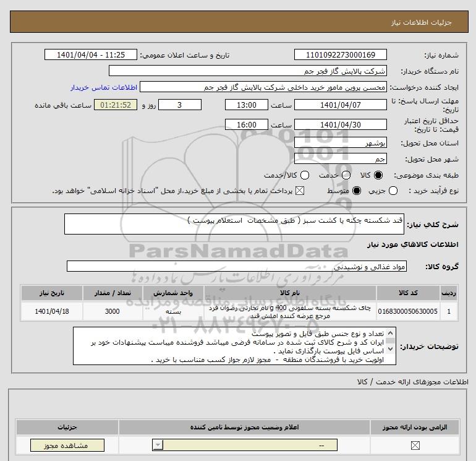The height and width of the screenshot is (461, 476).
Task: Select the کالا/خدمت radio button
Action: point(305,175)
